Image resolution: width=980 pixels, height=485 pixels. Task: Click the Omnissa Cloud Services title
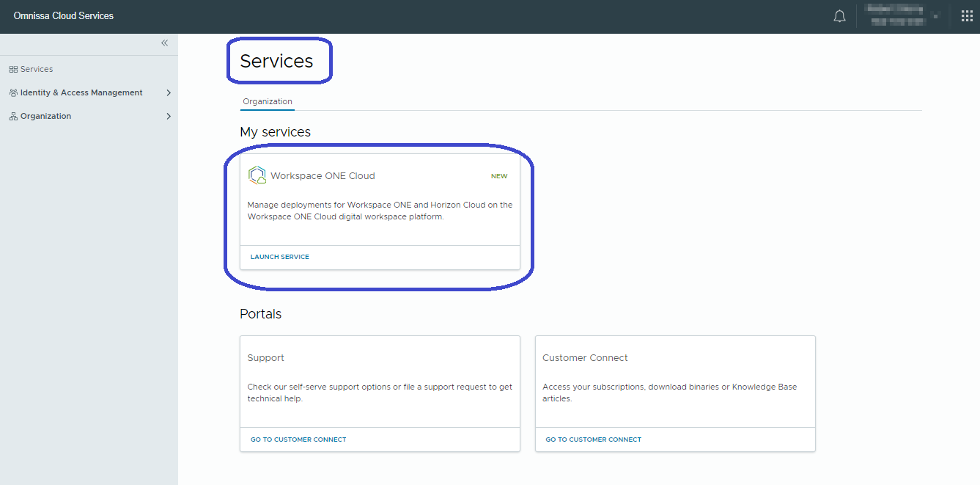[64, 15]
